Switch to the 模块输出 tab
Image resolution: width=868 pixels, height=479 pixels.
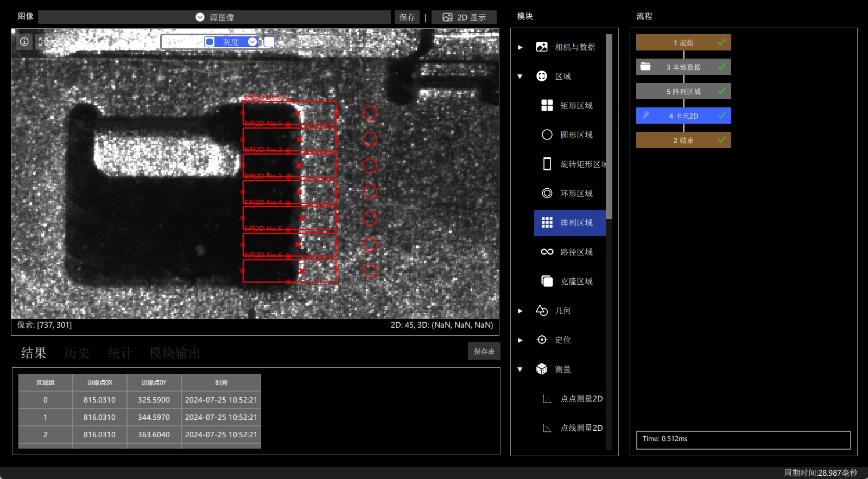(x=175, y=353)
